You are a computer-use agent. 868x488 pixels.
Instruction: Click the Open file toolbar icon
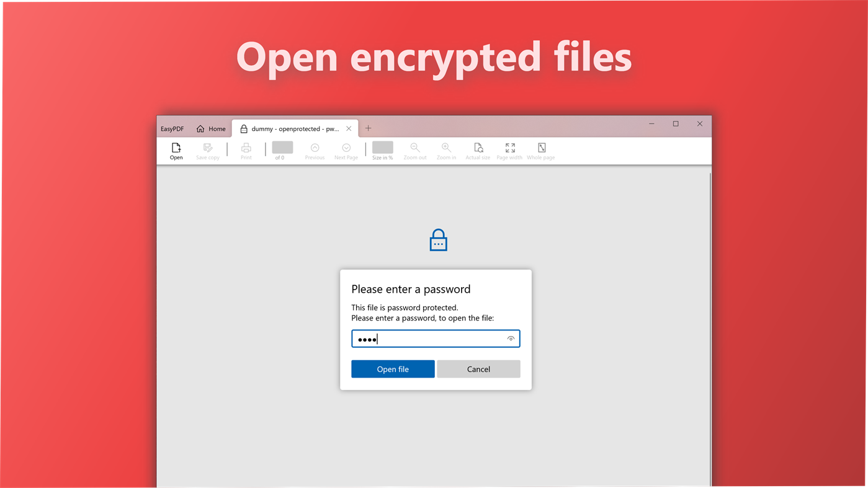pyautogui.click(x=176, y=148)
